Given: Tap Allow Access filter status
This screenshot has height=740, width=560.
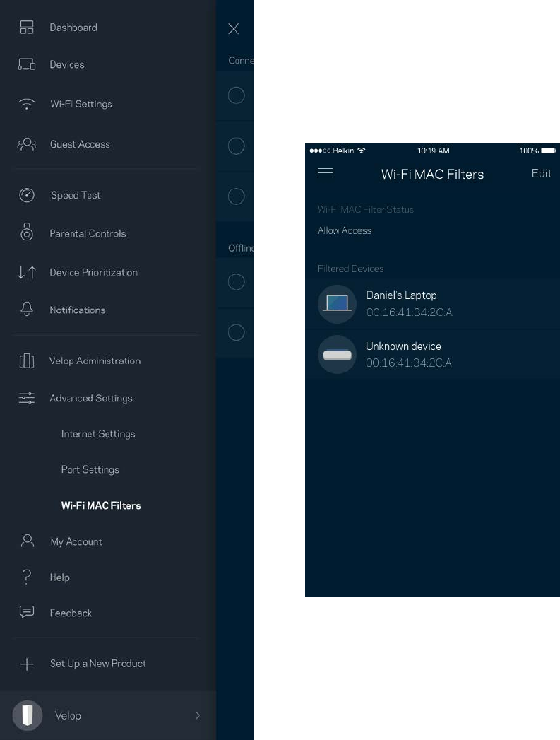Looking at the screenshot, I should [x=344, y=231].
